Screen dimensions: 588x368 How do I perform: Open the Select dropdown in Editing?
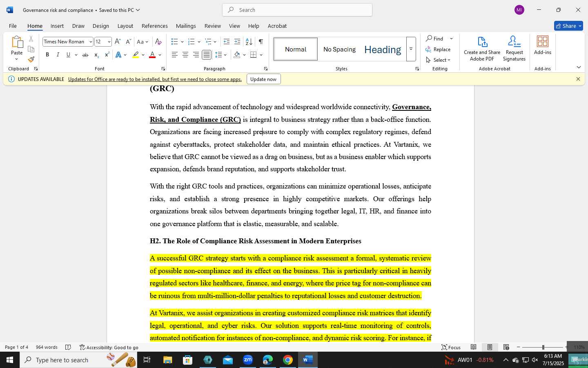(x=438, y=60)
